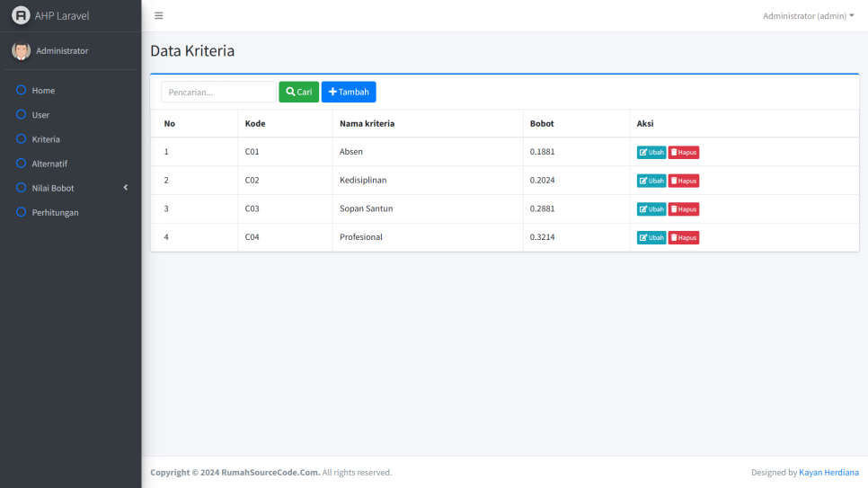Open the User menu item

coord(70,115)
